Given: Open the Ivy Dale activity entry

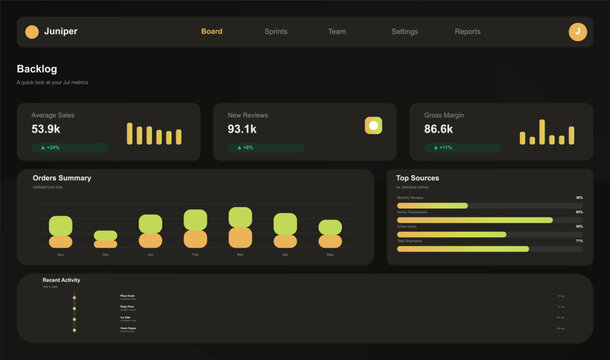Looking at the screenshot, I should (128, 319).
